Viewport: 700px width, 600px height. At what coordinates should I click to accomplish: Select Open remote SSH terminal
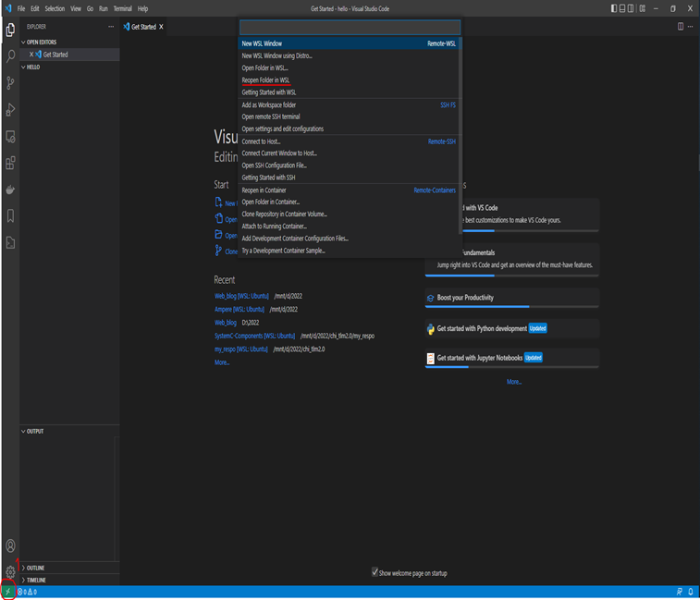coord(349,116)
